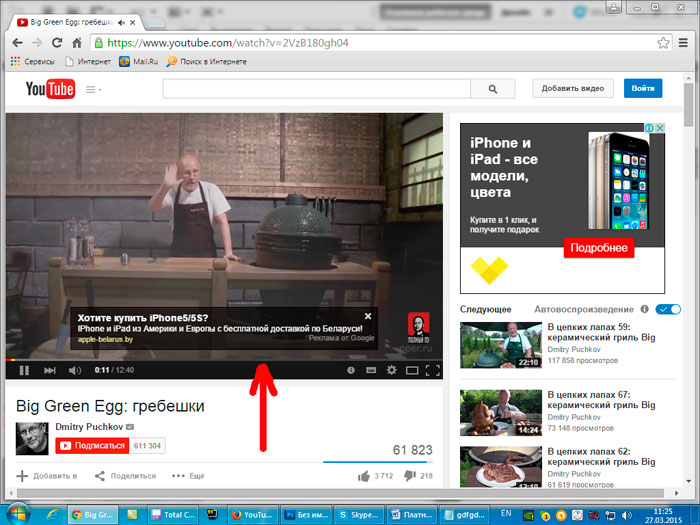The width and height of the screenshot is (700, 525).
Task: Pause the video playback
Action: [24, 370]
